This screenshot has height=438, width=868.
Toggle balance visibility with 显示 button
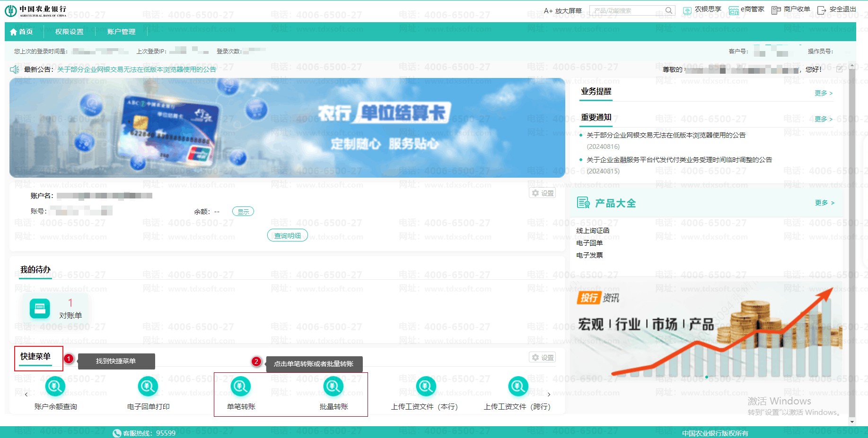click(243, 212)
